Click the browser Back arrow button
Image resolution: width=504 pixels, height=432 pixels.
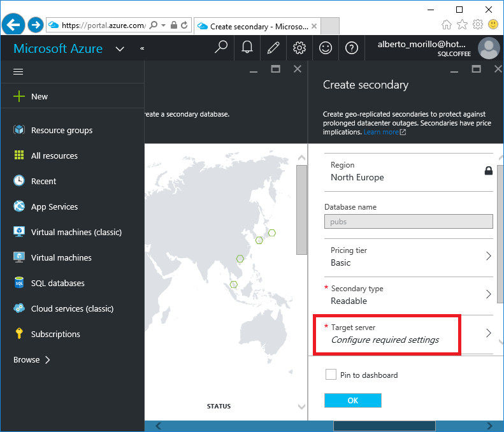pyautogui.click(x=13, y=24)
